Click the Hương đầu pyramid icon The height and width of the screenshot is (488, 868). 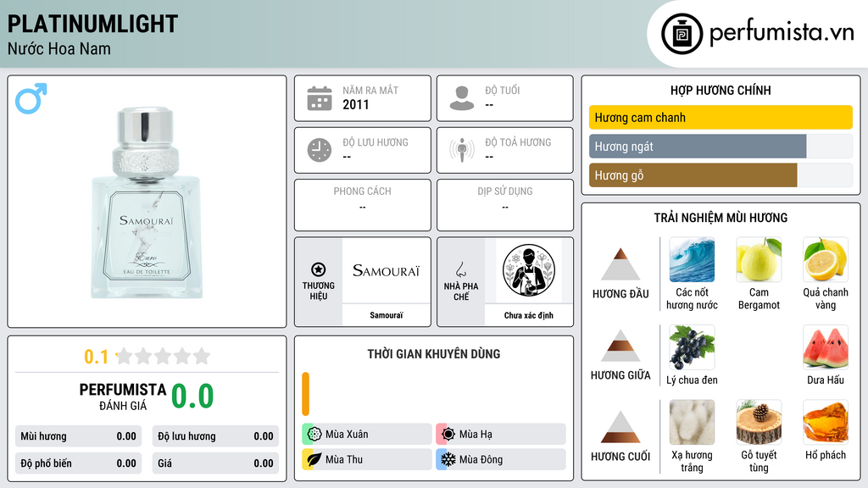620,264
